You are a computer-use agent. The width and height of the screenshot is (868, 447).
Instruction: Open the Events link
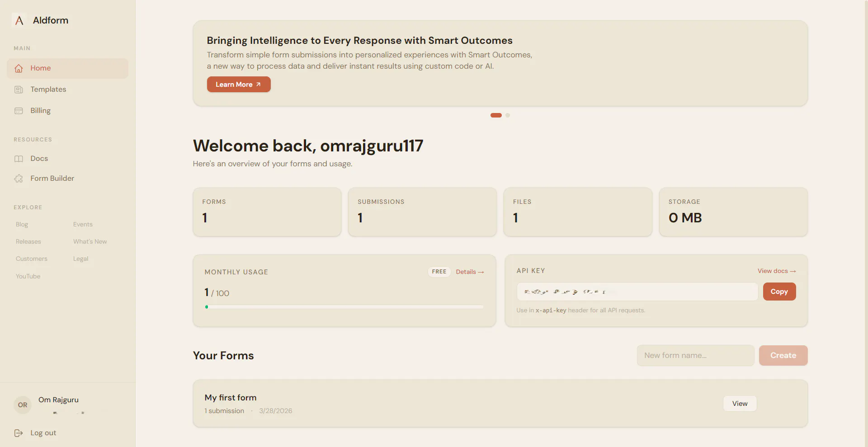click(x=83, y=225)
